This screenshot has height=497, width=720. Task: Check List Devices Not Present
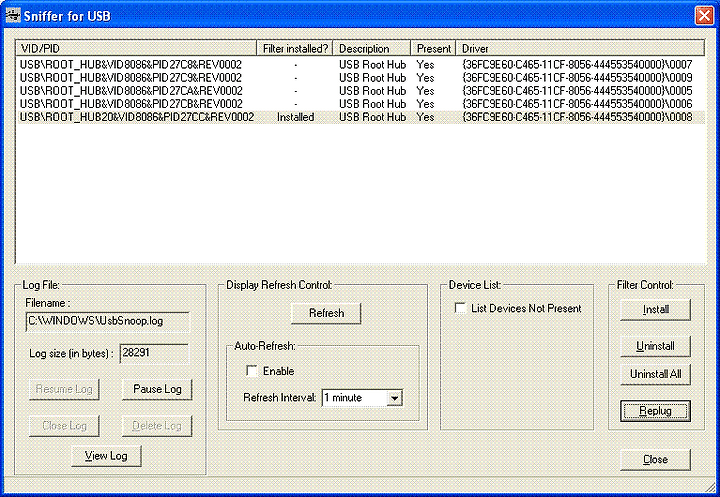(x=460, y=308)
